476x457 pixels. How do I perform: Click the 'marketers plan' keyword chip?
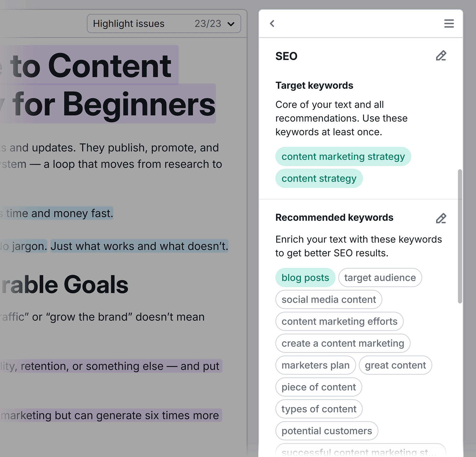tap(315, 365)
